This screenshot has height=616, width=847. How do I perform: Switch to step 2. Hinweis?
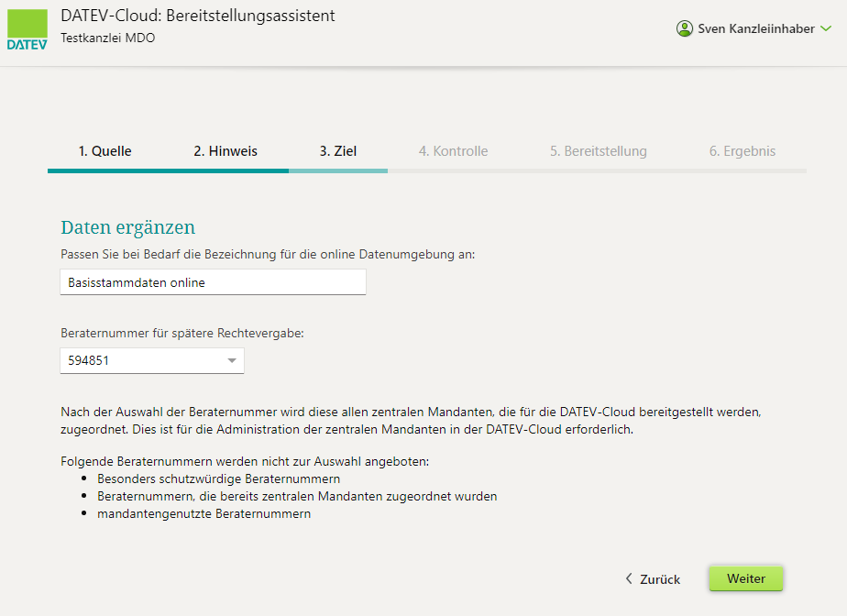(225, 151)
